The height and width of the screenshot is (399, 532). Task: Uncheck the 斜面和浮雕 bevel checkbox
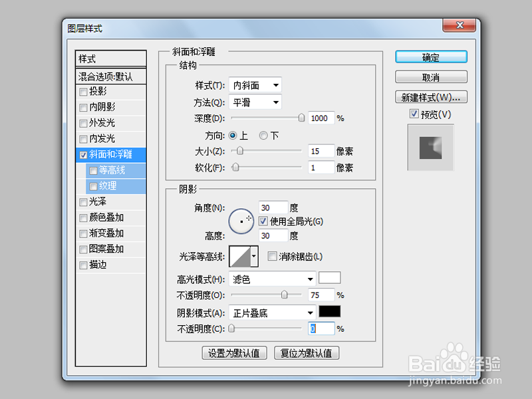coord(83,155)
